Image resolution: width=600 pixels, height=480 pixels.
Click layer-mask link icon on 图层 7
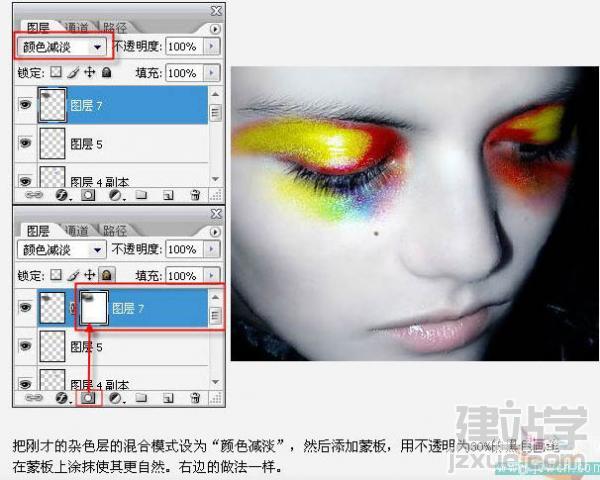(73, 308)
